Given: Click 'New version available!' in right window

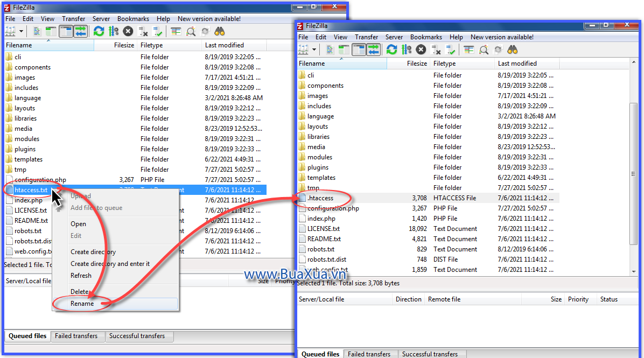Looking at the screenshot, I should click(x=502, y=37).
